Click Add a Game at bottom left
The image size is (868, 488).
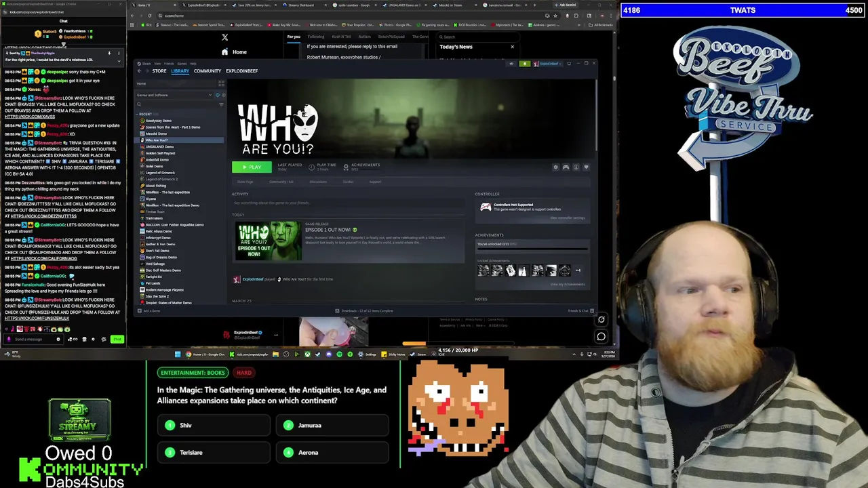click(149, 310)
